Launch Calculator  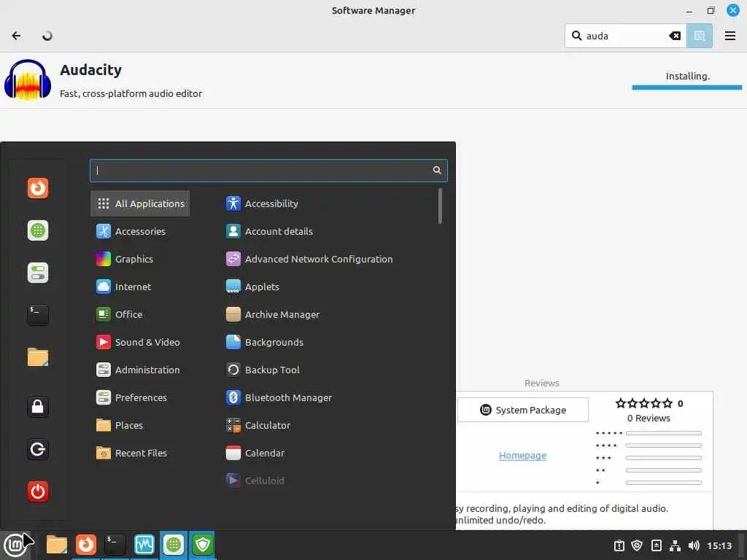pyautogui.click(x=258, y=425)
